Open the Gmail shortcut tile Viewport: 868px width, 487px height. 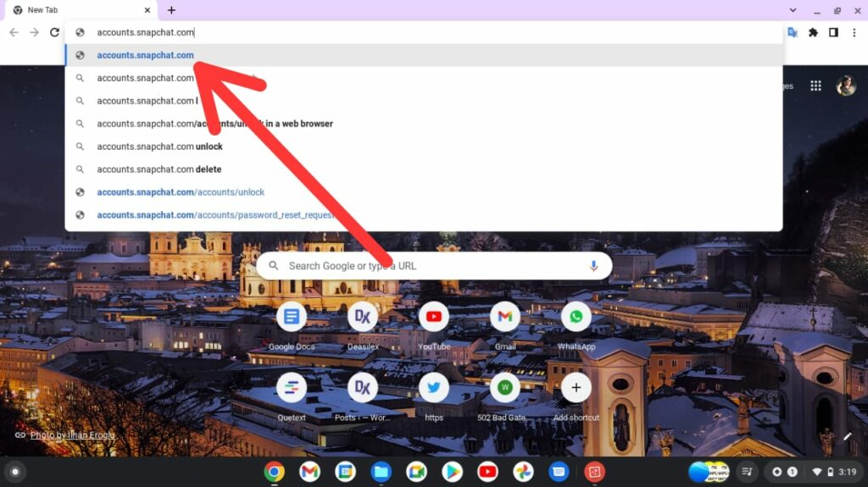pos(505,327)
